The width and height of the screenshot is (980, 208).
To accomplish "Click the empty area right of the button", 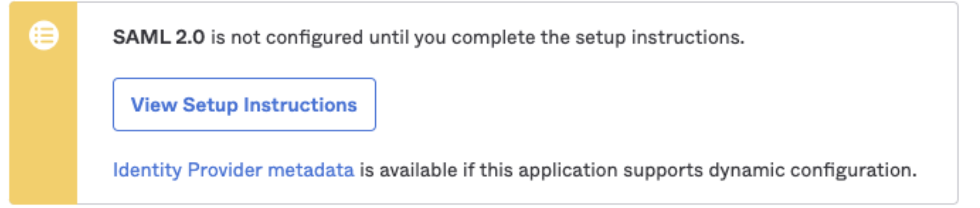I will [x=664, y=105].
